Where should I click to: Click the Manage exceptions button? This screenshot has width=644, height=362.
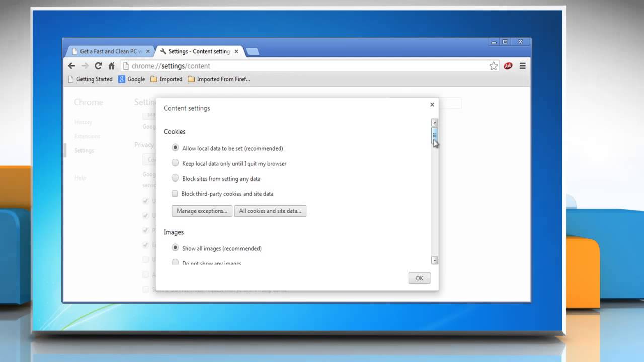(x=202, y=211)
